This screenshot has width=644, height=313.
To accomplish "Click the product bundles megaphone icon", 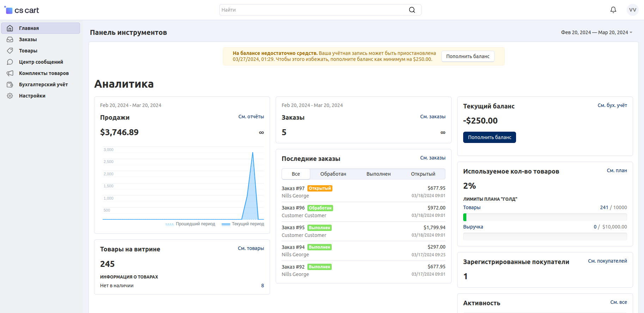I will [x=10, y=73].
